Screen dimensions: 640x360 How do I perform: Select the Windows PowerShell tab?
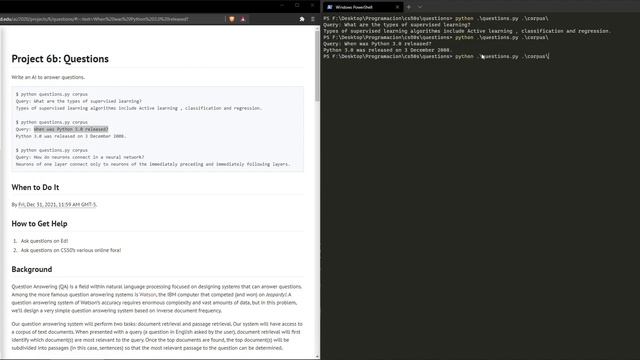(x=363, y=7)
